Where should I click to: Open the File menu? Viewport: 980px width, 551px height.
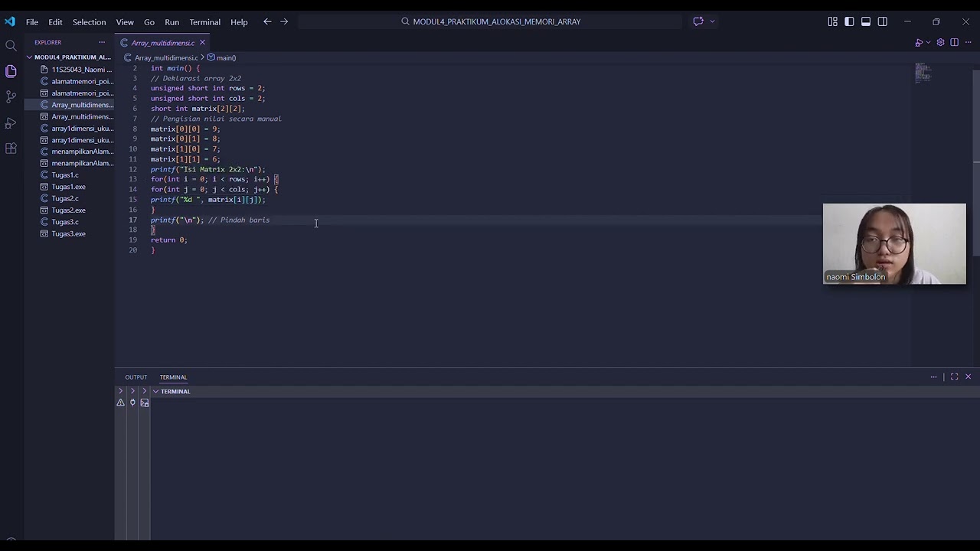tap(32, 21)
